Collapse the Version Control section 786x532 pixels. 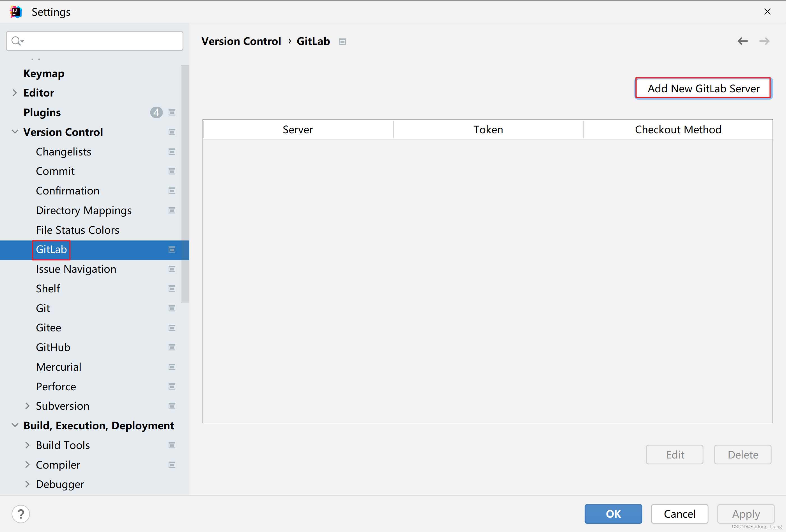15,132
